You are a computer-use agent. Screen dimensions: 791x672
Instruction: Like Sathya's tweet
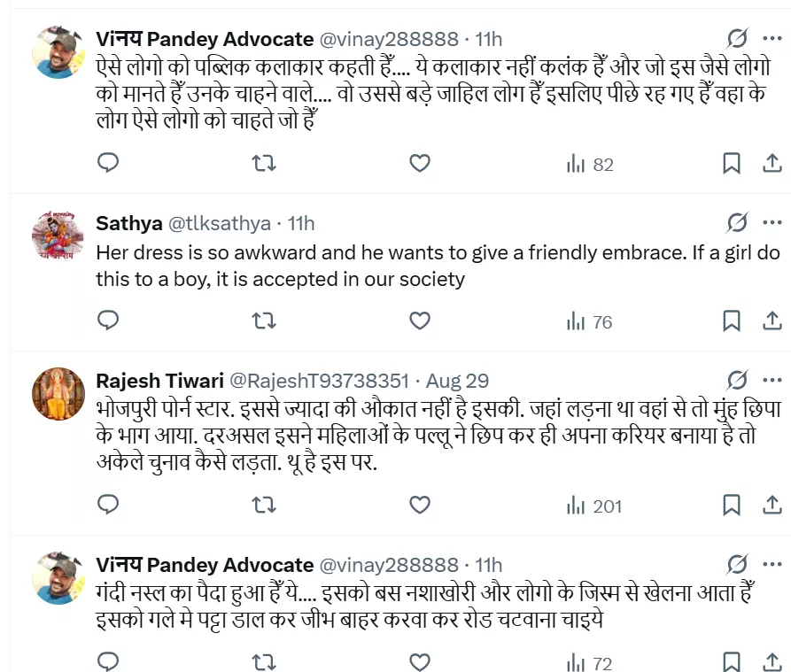tap(419, 321)
